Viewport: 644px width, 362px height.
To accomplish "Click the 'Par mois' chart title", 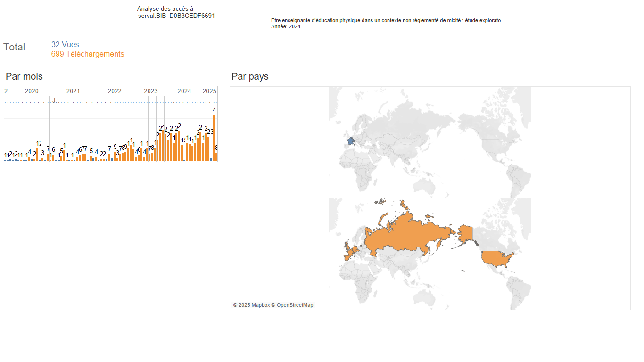I will [x=24, y=76].
